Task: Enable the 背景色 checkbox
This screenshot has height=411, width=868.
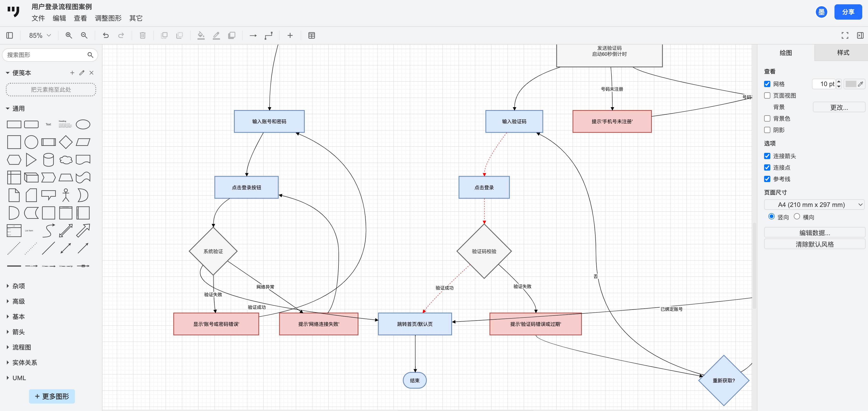Action: pos(767,118)
